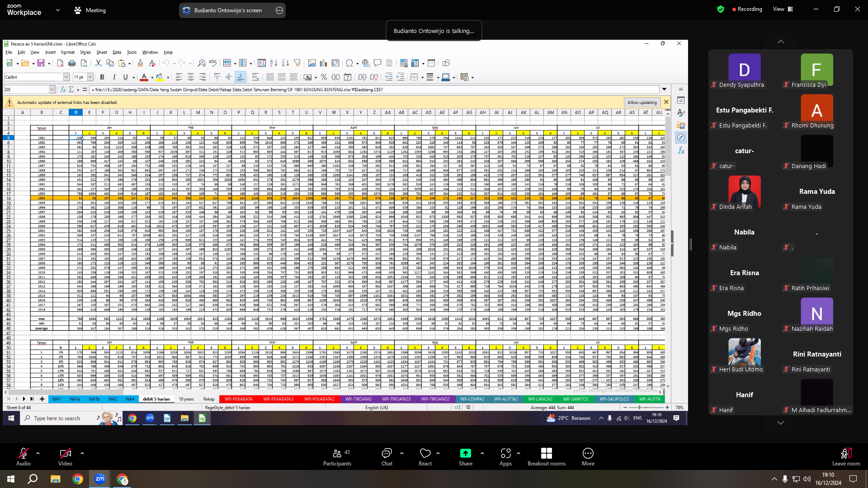The image size is (868, 488).
Task: Click the Zoom icon in Windows taskbar
Action: (100, 479)
